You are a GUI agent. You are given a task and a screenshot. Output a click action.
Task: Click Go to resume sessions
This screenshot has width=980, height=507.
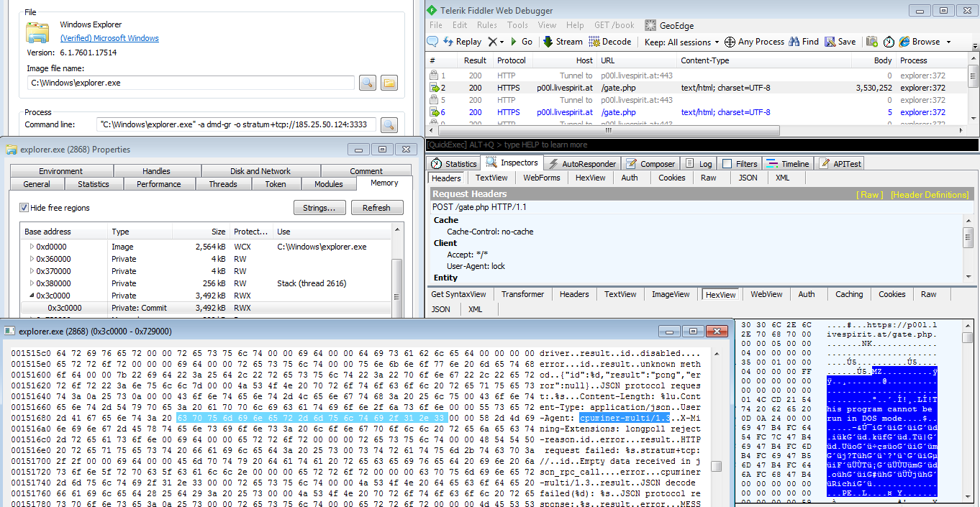pos(522,42)
